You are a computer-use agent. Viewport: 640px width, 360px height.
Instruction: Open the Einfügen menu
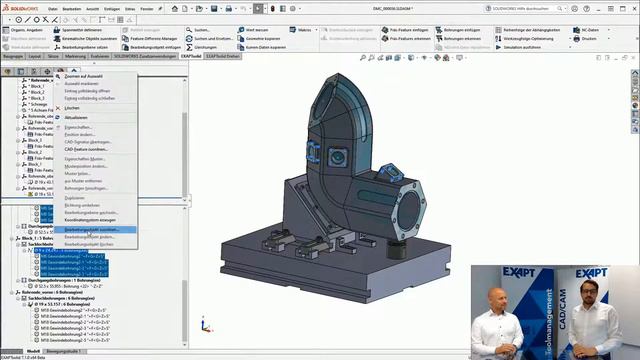point(112,9)
